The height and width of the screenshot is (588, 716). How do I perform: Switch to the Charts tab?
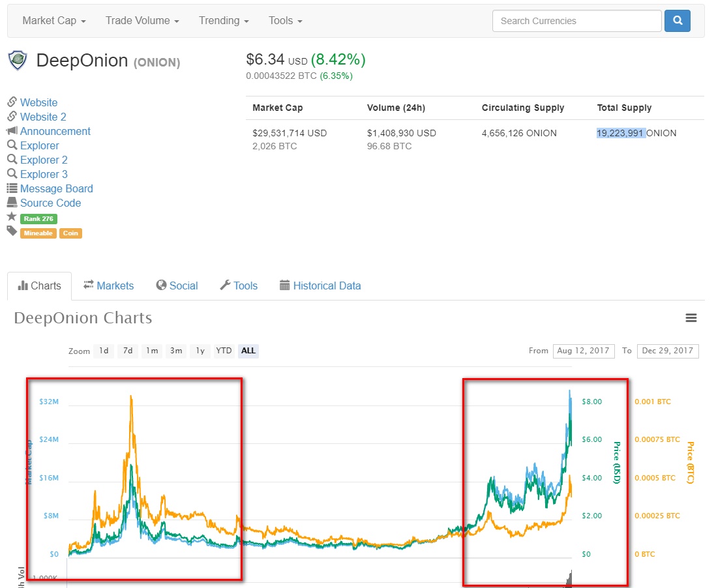pyautogui.click(x=39, y=286)
